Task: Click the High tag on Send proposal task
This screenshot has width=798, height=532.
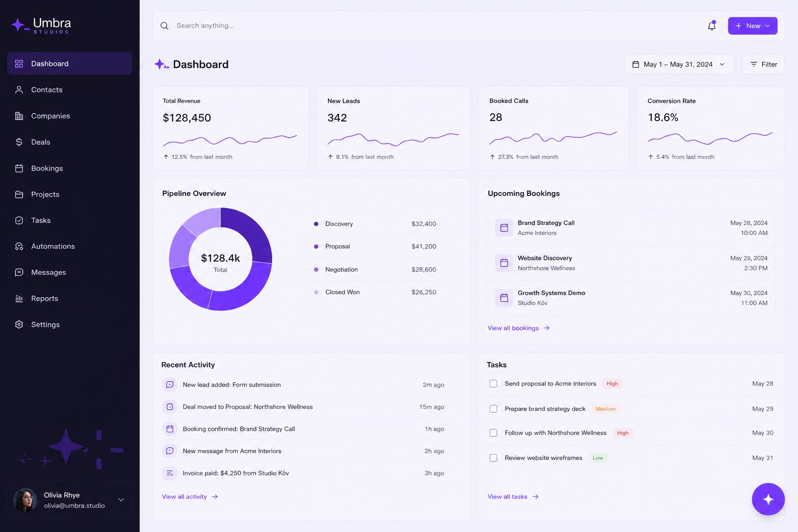Action: pyautogui.click(x=612, y=383)
